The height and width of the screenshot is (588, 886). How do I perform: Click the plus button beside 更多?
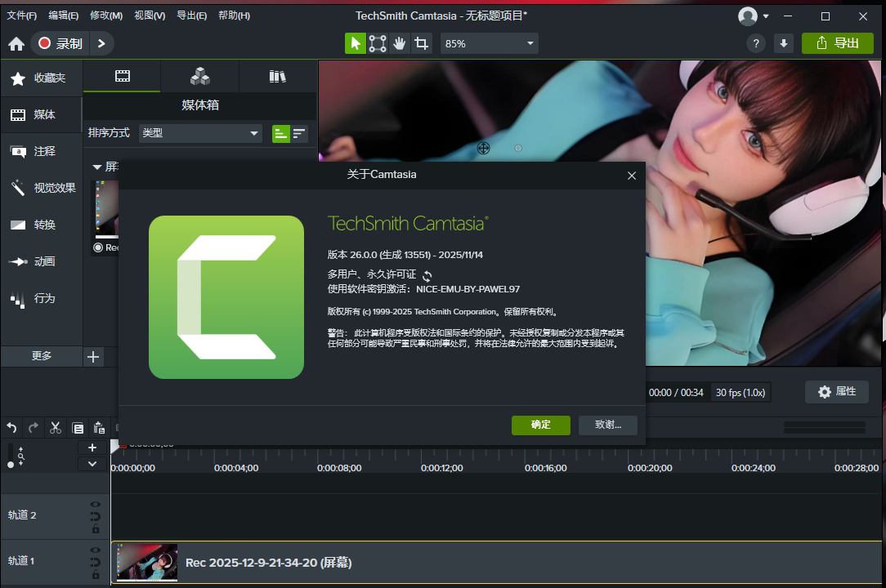(93, 356)
